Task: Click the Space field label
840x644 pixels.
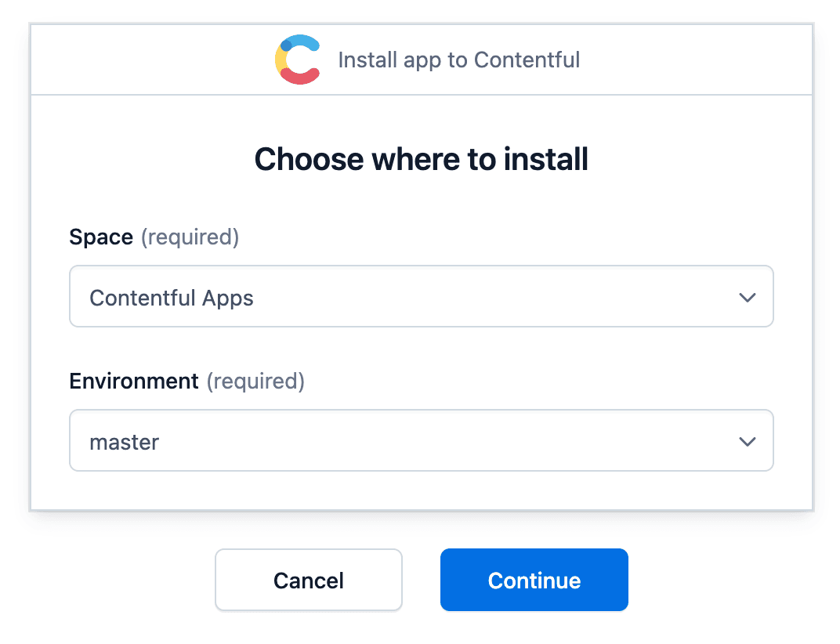Action: [x=101, y=237]
